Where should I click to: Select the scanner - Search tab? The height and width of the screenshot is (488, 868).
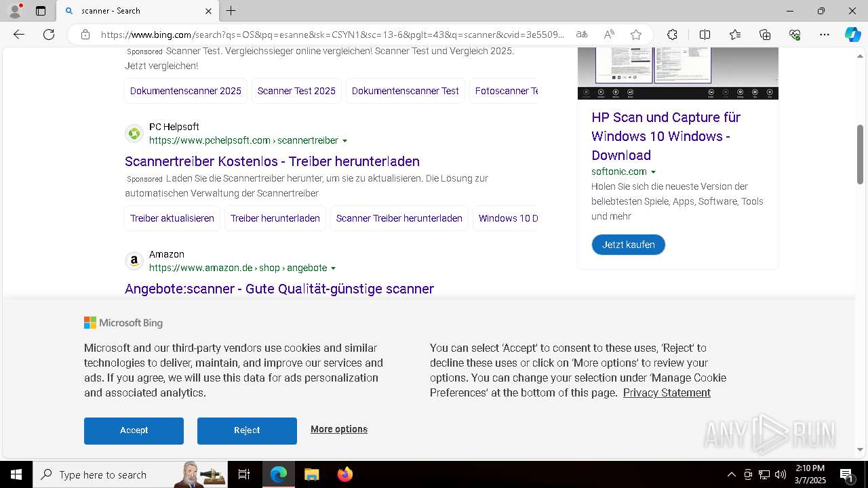pyautogui.click(x=138, y=11)
